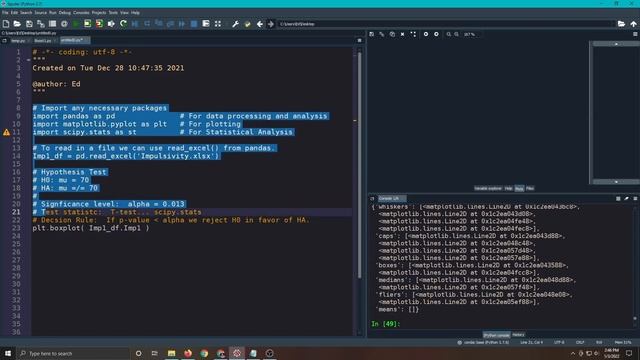Image resolution: width=640 pixels, height=360 pixels.
Task: Click the UTF-8 encoding status indicator
Action: point(559,342)
